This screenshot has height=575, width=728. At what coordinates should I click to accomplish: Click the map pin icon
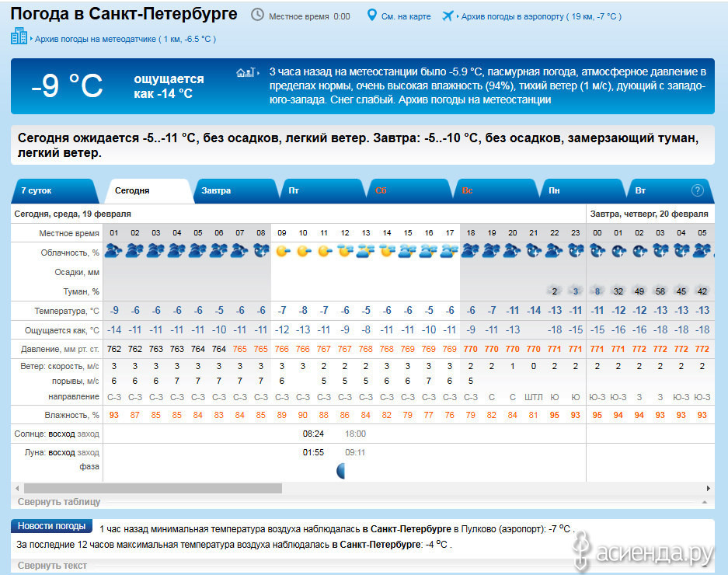(372, 16)
